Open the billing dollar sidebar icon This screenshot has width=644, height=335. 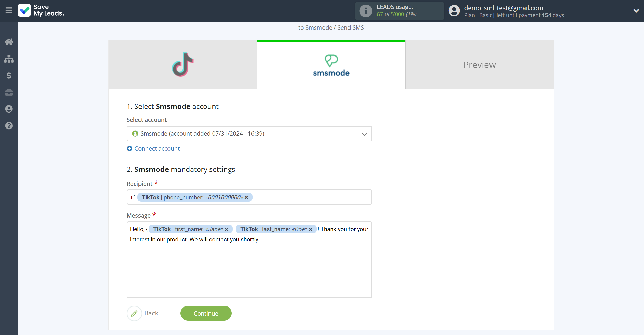point(9,76)
